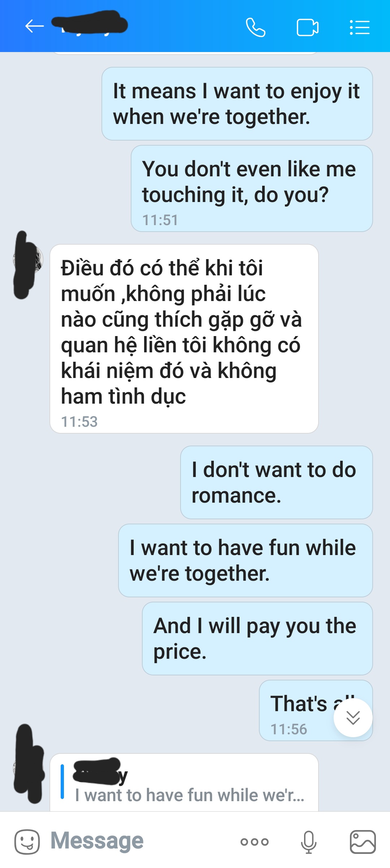Image resolution: width=390 pixels, height=868 pixels.
Task: Focus the Message input field
Action: click(x=141, y=841)
